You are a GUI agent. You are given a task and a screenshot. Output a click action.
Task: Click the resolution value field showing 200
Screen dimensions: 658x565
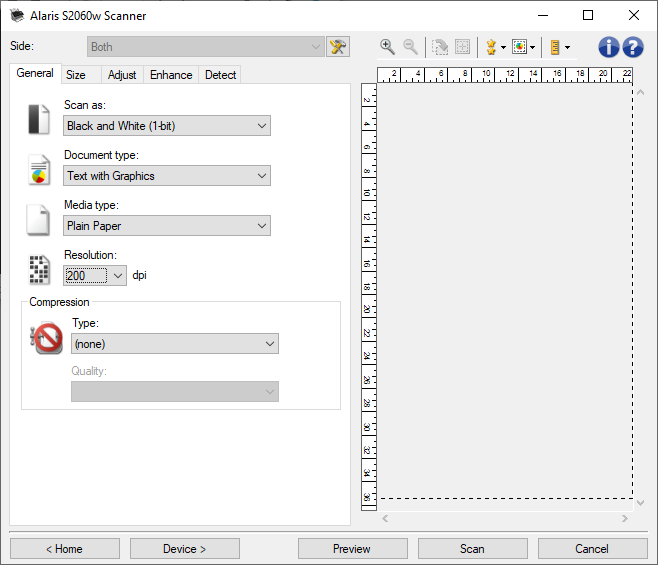(86, 276)
